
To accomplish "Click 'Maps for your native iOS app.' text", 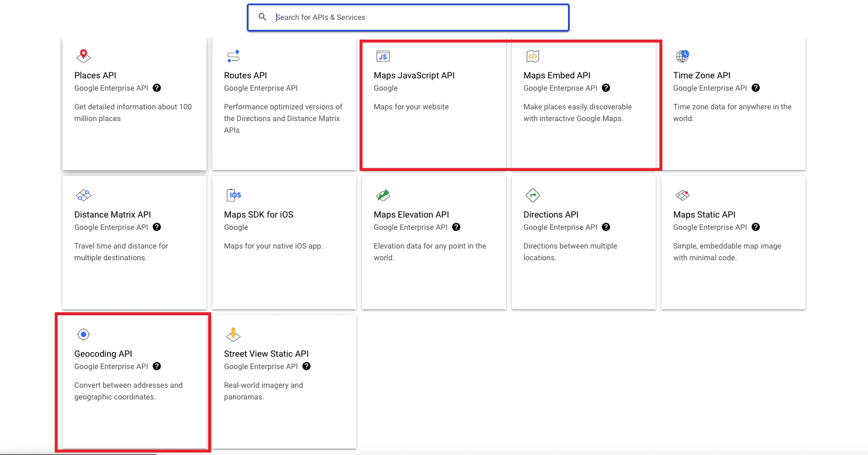I will point(273,246).
